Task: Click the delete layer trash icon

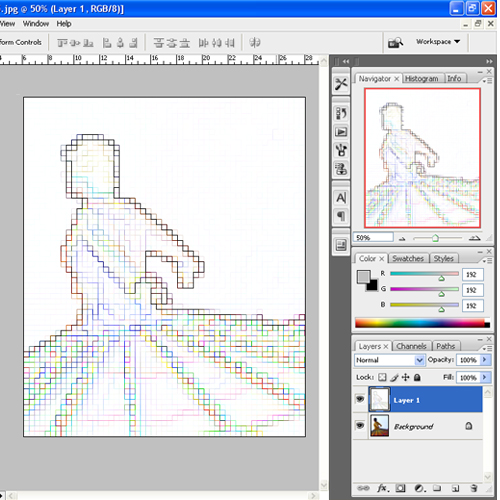Action: point(474,488)
